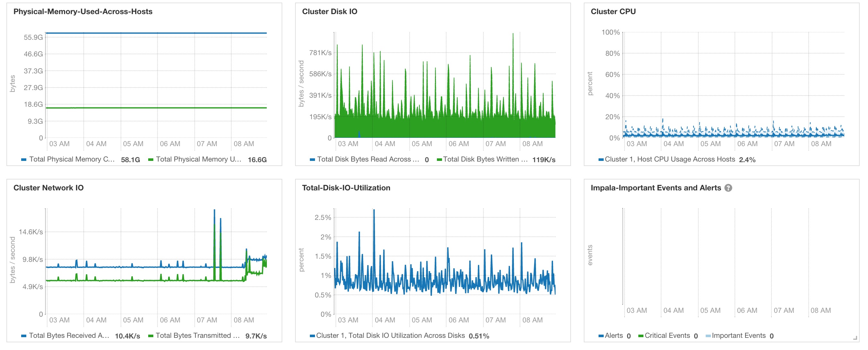This screenshot has width=868, height=350.
Task: Toggle the Total Bytes Received legend entry
Action: [69, 336]
